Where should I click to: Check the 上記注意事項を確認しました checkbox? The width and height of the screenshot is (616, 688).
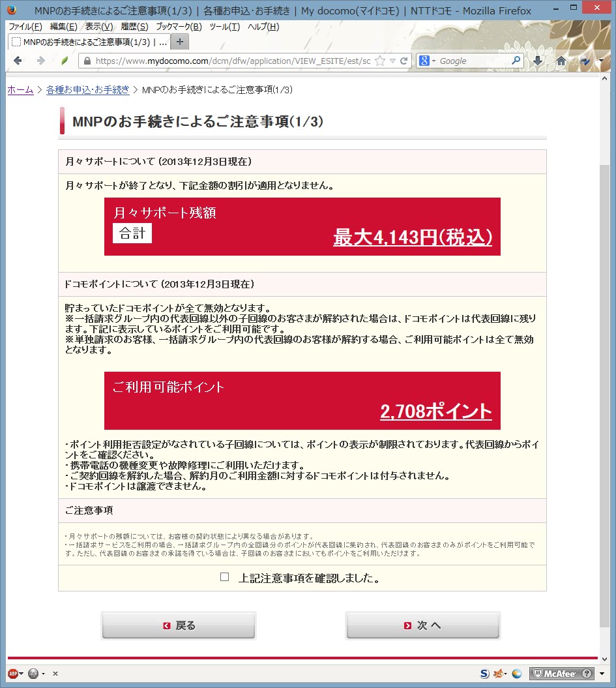pos(224,576)
